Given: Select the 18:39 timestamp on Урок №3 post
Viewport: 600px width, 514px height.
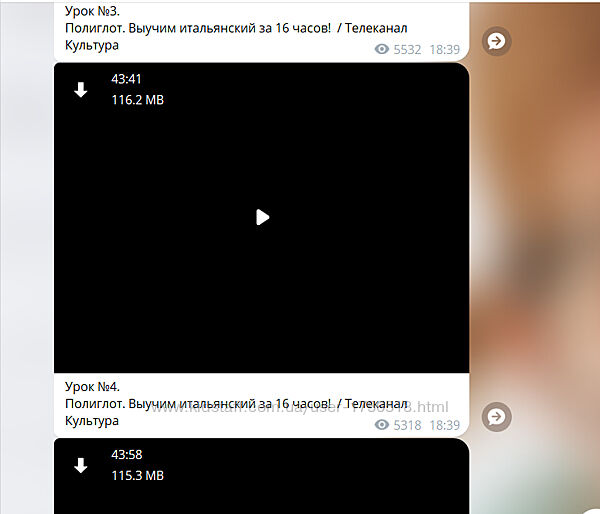Looking at the screenshot, I should 444,49.
